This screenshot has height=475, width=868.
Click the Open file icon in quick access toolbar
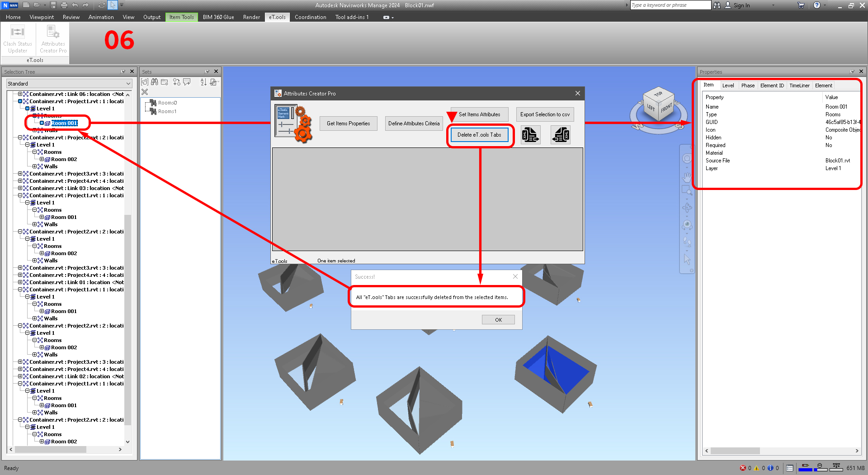(x=37, y=5)
